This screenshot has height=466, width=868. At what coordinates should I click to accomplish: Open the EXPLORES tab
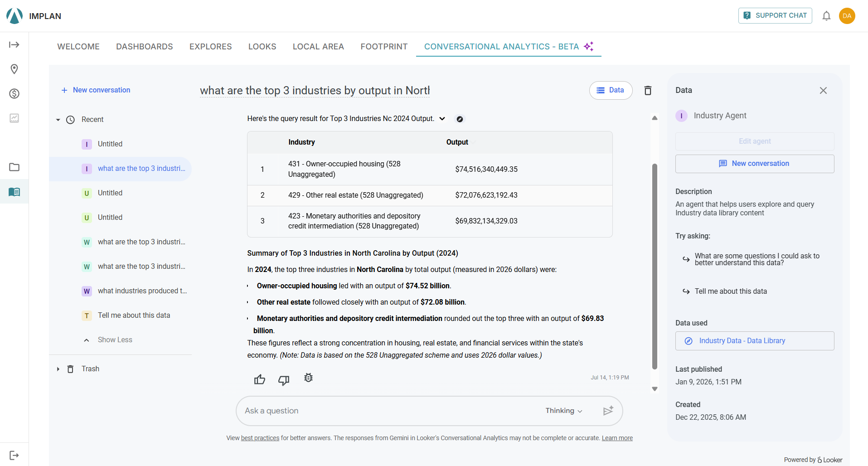pyautogui.click(x=210, y=46)
